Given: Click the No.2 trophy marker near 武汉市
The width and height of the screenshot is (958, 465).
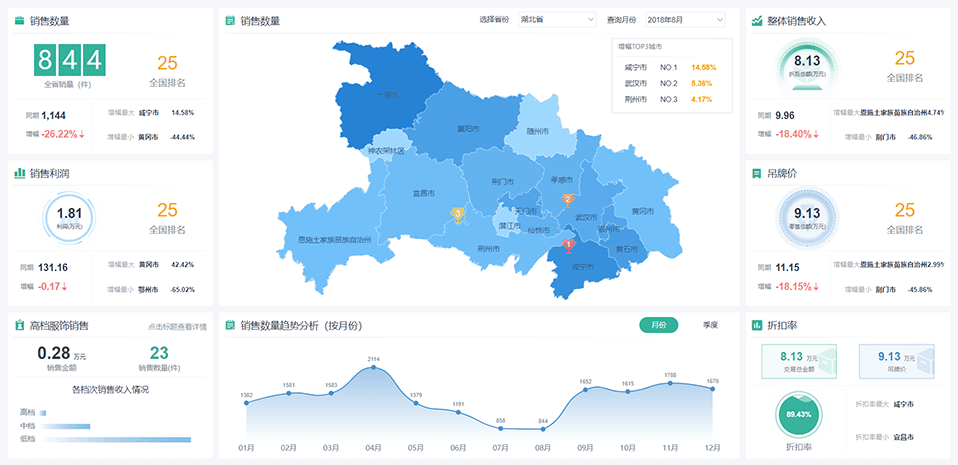Looking at the screenshot, I should [x=568, y=200].
